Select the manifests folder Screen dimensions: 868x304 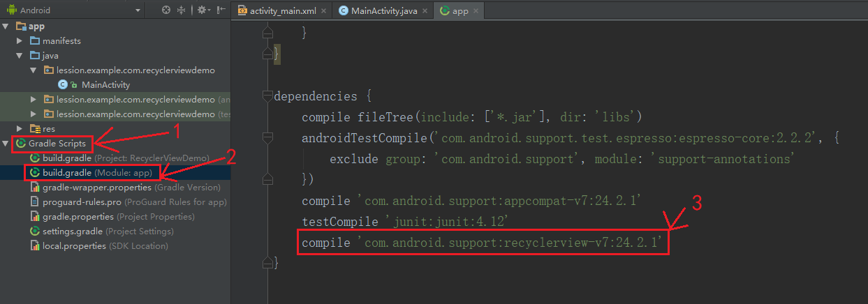(x=61, y=40)
